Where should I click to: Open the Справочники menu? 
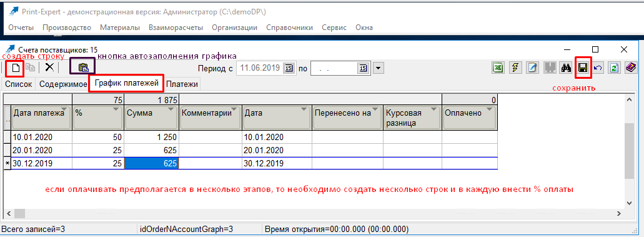[x=290, y=28]
